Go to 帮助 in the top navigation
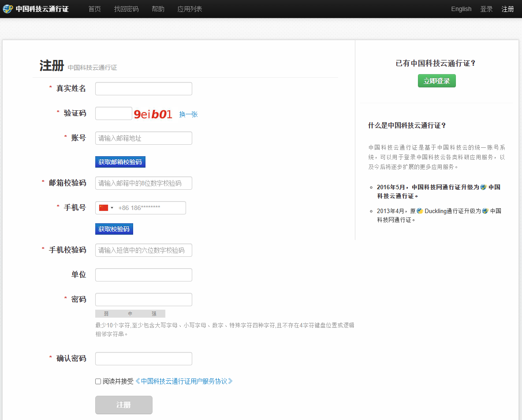 pos(158,9)
